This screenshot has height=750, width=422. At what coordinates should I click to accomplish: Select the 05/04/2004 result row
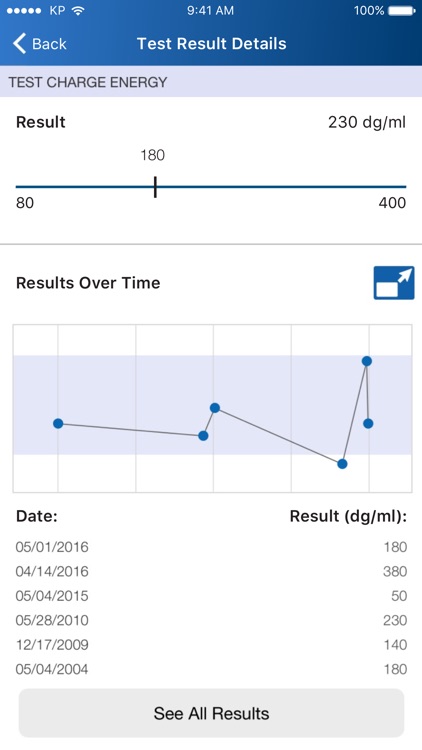[211, 669]
